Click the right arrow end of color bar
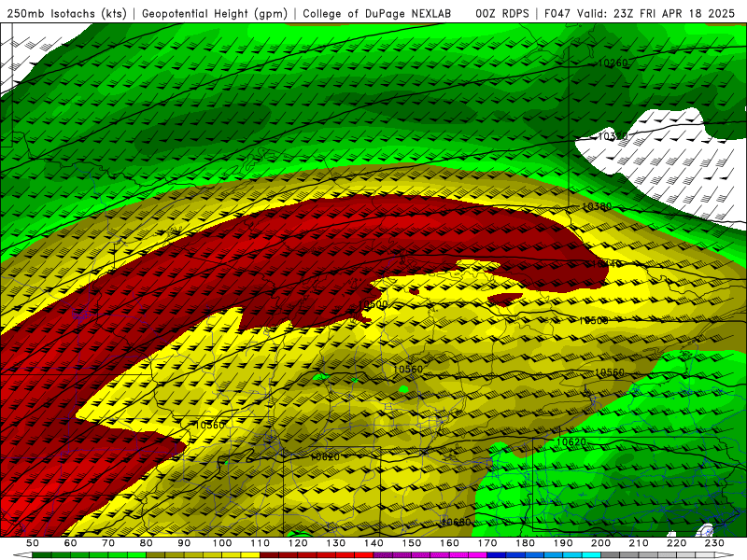The image size is (747, 560). pos(725,555)
